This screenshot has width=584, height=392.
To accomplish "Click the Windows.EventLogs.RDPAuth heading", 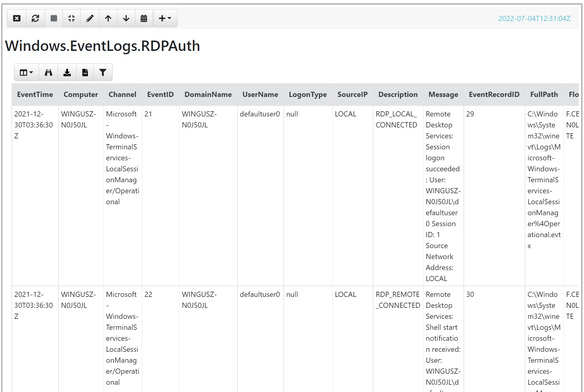I will point(103,46).
